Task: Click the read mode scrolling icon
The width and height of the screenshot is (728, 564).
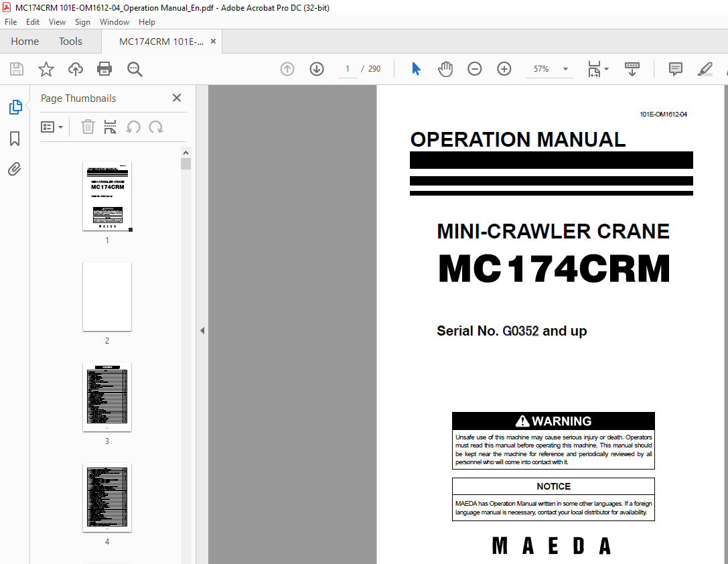Action: [x=632, y=69]
